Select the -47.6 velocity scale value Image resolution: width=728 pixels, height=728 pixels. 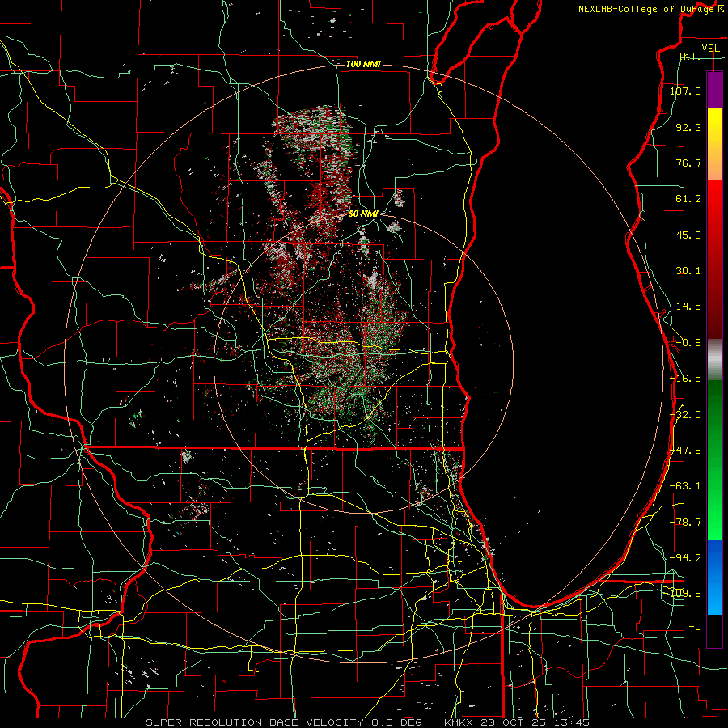click(685, 451)
